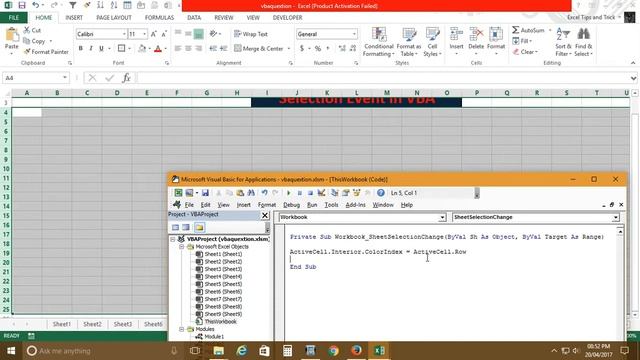The width and height of the screenshot is (640, 360).
Task: Open the VBA Help question mark icon
Action: coord(381,193)
